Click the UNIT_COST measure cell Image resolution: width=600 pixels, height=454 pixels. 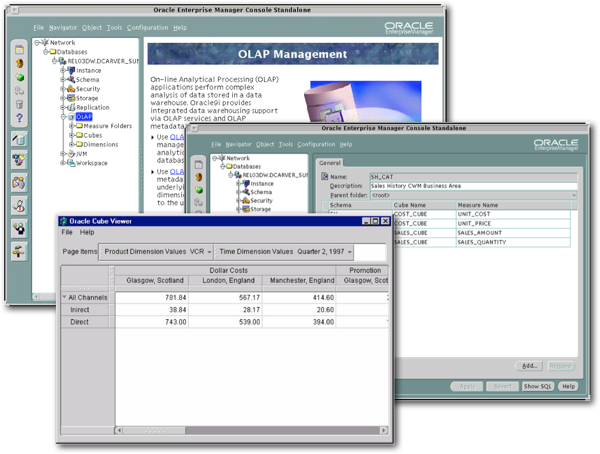point(513,214)
